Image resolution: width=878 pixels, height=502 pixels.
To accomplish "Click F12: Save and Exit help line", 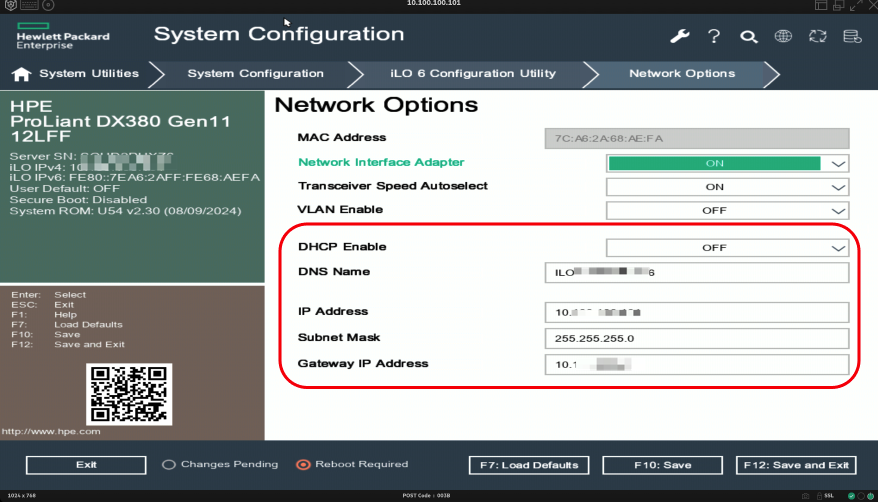I will pos(68,345).
